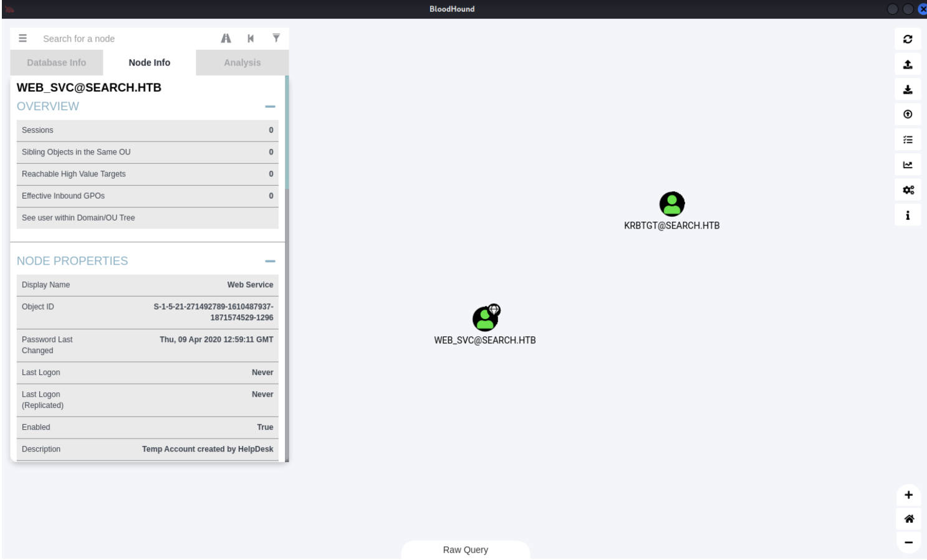
Task: Click the Sessions row
Action: 147,130
